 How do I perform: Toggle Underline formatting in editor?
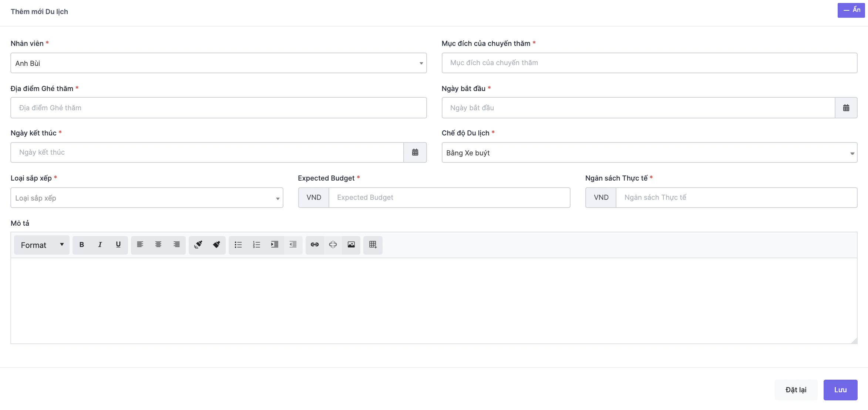(x=118, y=245)
